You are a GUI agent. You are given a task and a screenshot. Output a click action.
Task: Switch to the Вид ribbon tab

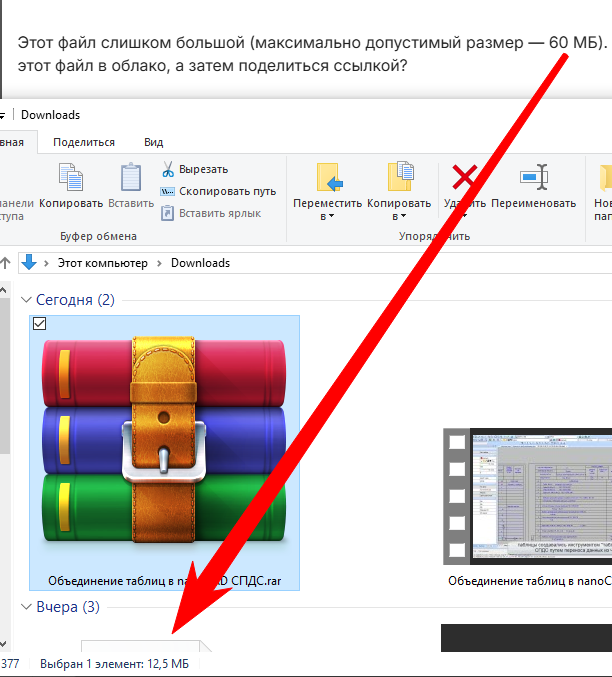153,142
